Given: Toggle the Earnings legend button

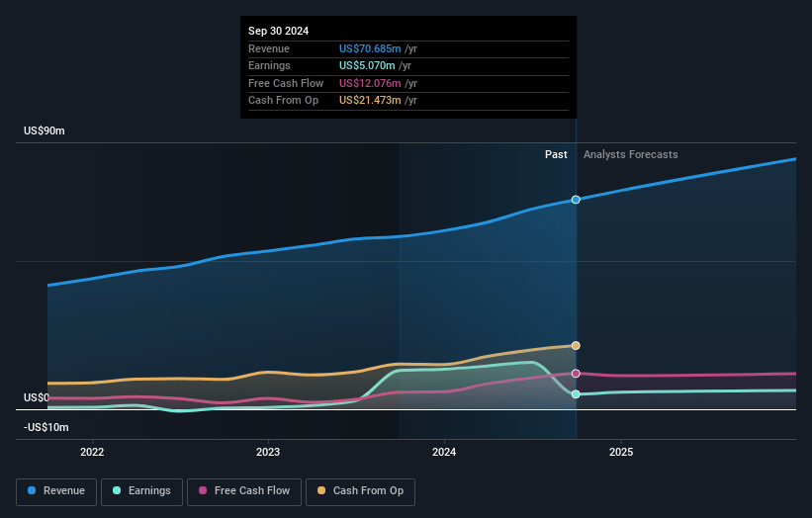Looking at the screenshot, I should click(x=141, y=491).
